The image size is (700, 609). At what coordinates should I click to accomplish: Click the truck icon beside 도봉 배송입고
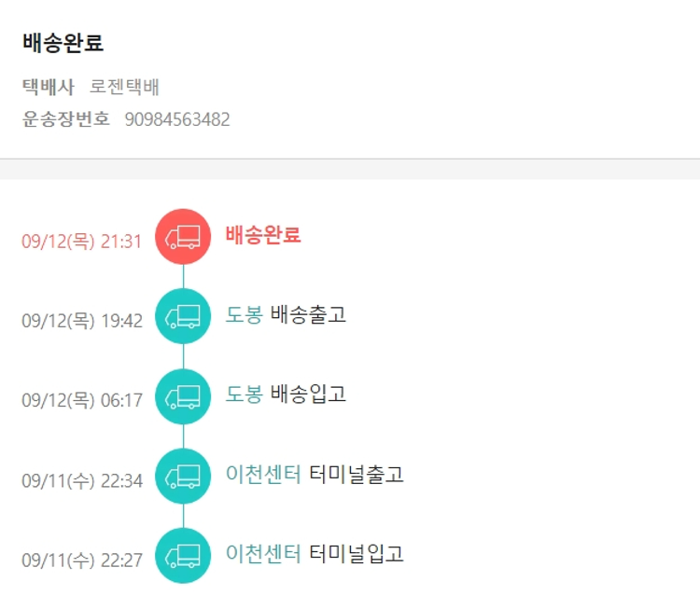click(x=183, y=396)
